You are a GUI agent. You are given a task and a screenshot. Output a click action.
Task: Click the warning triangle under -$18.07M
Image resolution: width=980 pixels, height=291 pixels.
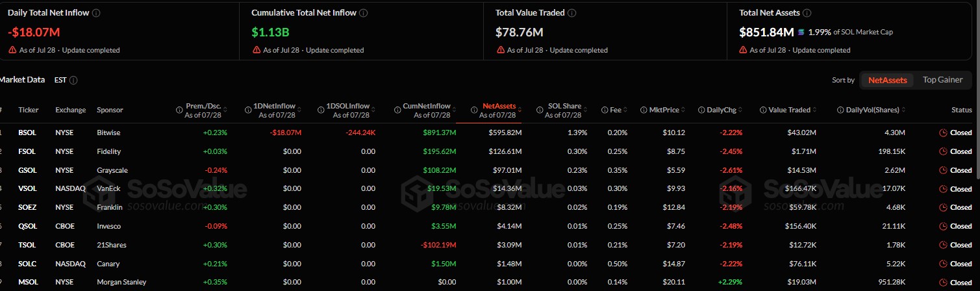12,50
